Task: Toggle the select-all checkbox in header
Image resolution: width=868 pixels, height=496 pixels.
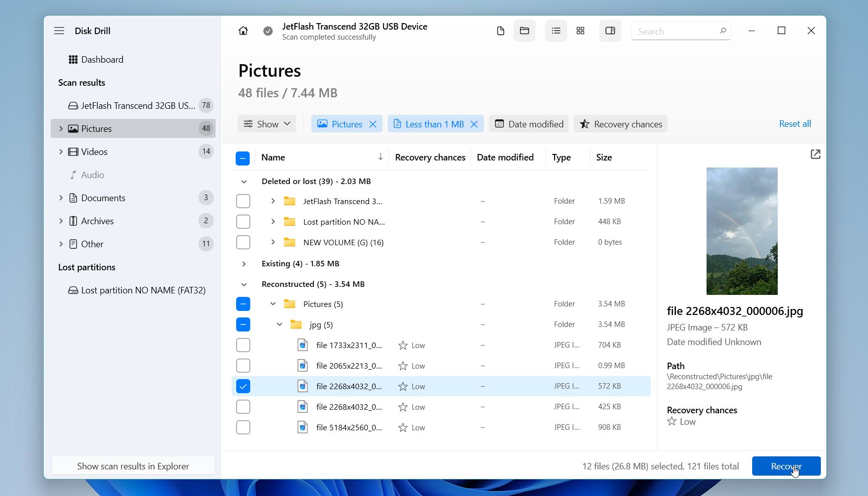Action: (243, 158)
